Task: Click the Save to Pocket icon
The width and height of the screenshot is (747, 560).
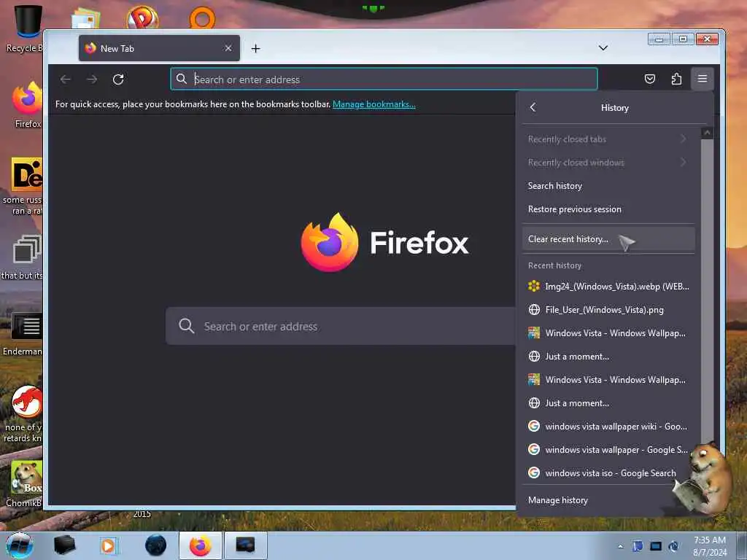Action: click(x=650, y=79)
